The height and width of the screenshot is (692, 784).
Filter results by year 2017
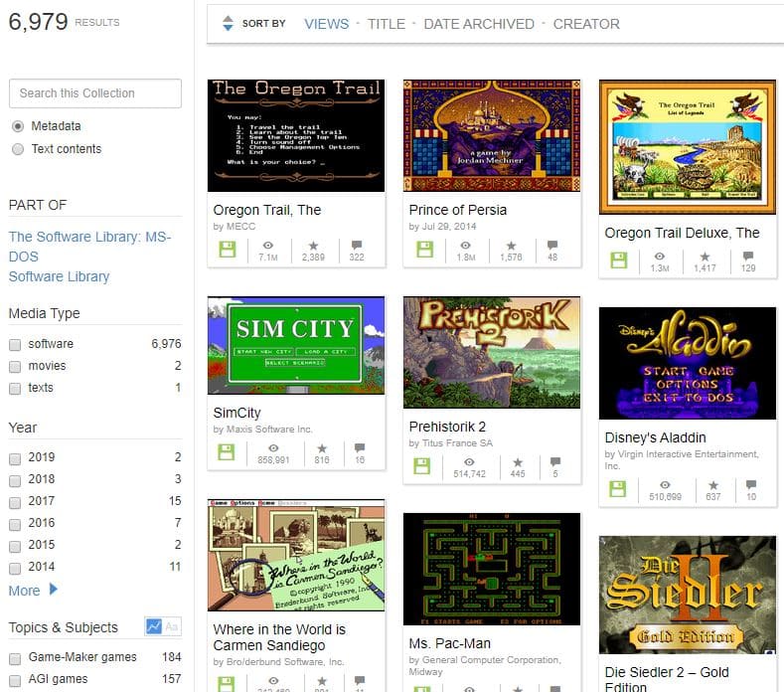tap(15, 502)
